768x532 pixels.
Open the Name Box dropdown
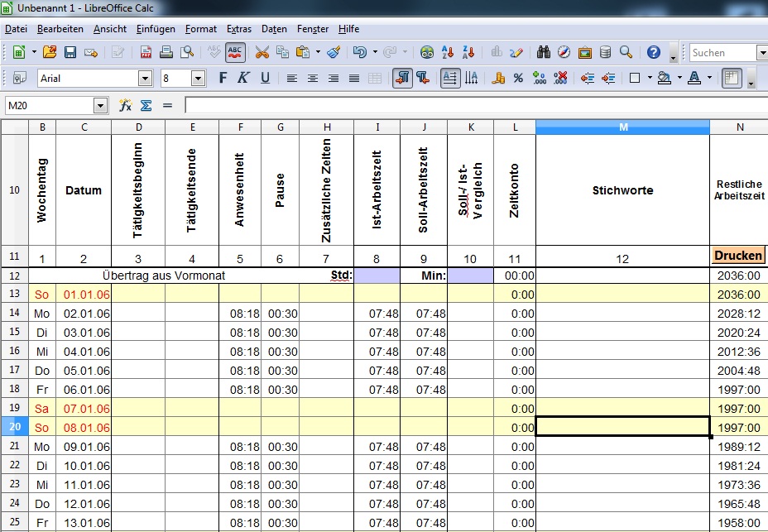pos(100,105)
